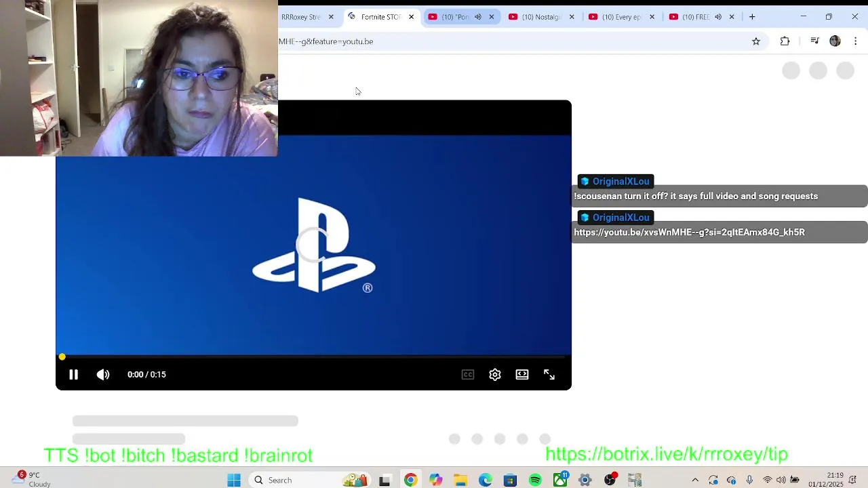
Task: Pause the video with the pause button
Action: coord(73,374)
